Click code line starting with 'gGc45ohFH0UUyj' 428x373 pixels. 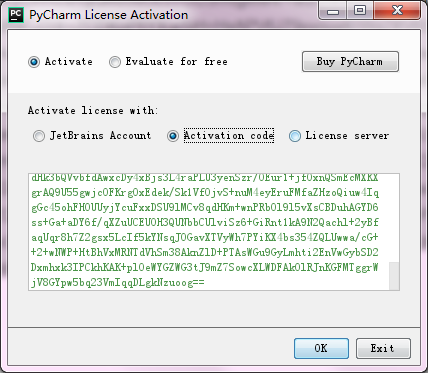[x=205, y=208]
